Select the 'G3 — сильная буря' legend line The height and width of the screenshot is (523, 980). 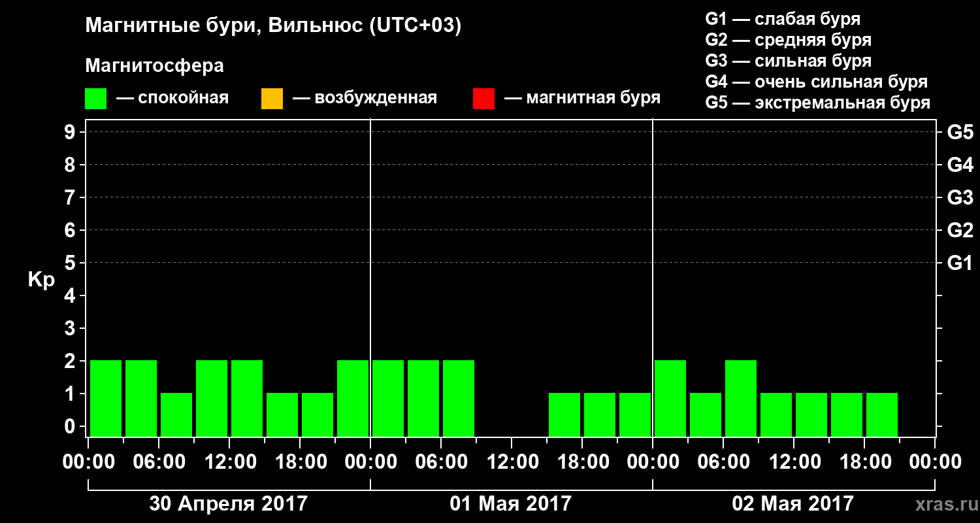tap(788, 61)
